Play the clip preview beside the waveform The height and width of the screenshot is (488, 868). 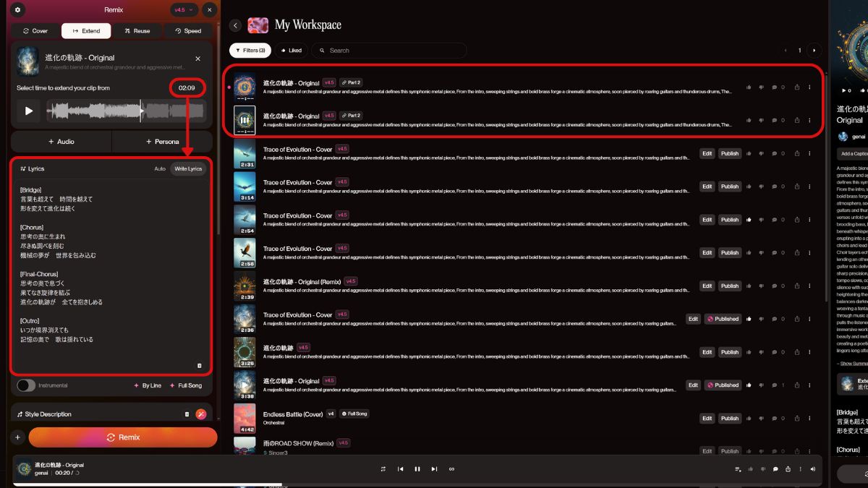pos(29,111)
